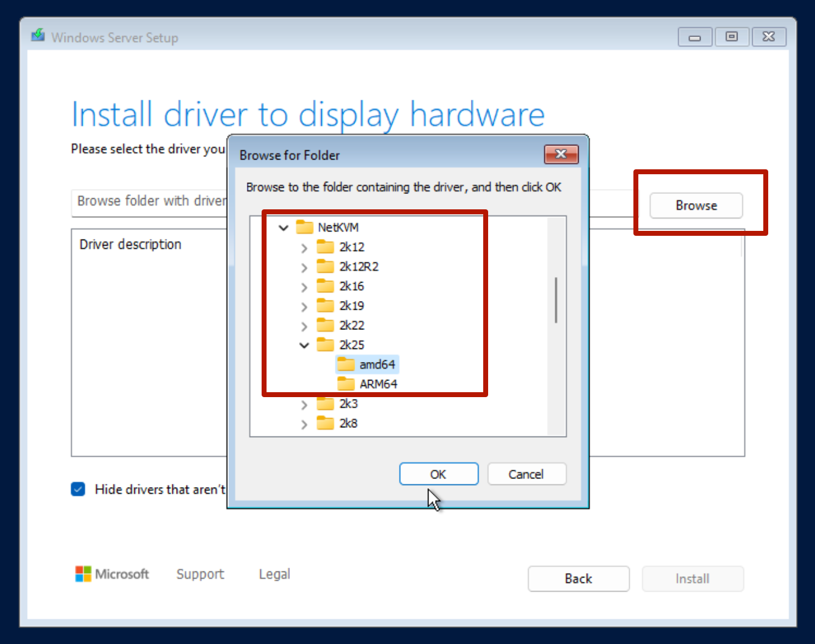Close the Browse for Folder dialog
The height and width of the screenshot is (644, 815).
pyautogui.click(x=561, y=154)
